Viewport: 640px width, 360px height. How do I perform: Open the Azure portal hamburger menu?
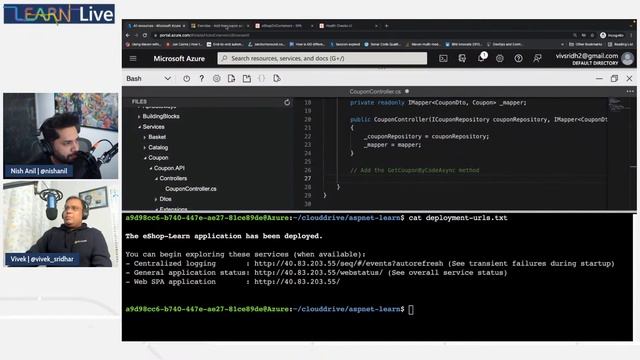133,58
